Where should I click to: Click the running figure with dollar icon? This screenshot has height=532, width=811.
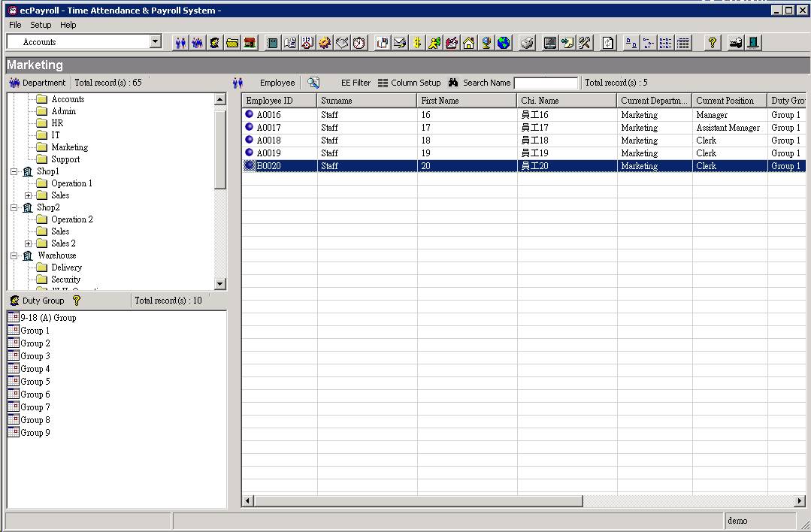click(434, 43)
